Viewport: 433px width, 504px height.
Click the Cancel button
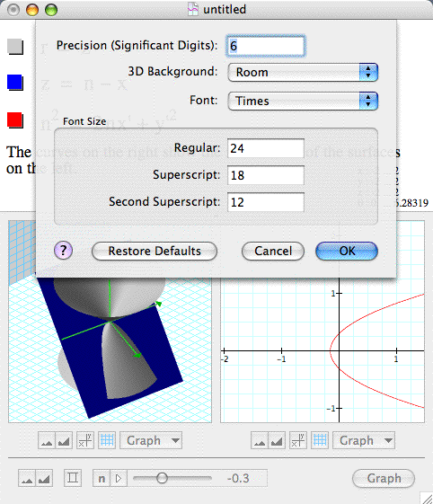(x=273, y=251)
